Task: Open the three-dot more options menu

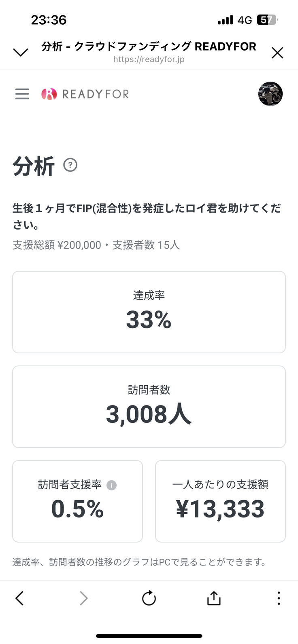Action: point(279,598)
